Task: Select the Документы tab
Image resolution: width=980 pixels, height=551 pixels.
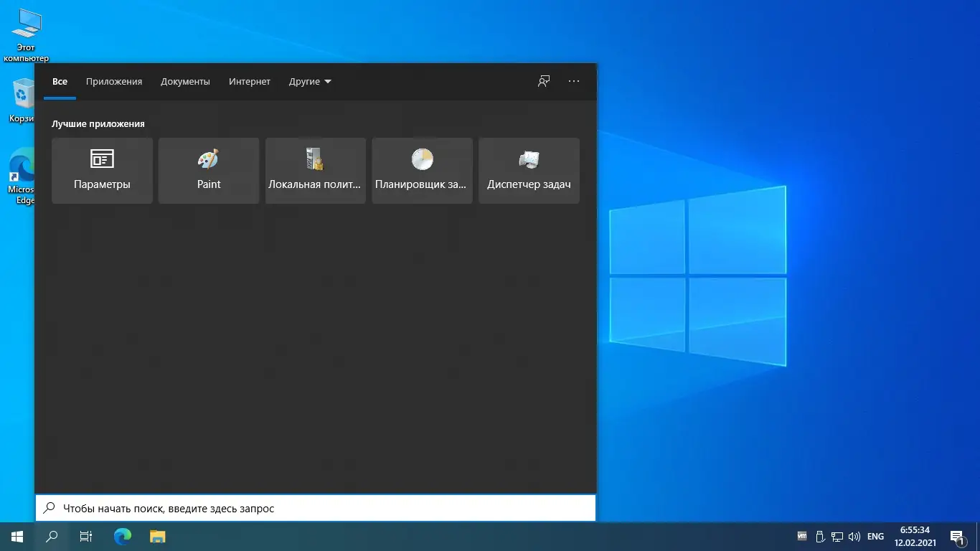Action: point(185,82)
